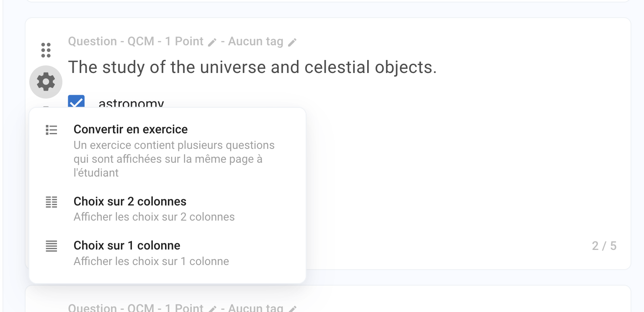Click the "Aucun tag" label of the top question
The width and height of the screenshot is (644, 312).
pyautogui.click(x=255, y=42)
